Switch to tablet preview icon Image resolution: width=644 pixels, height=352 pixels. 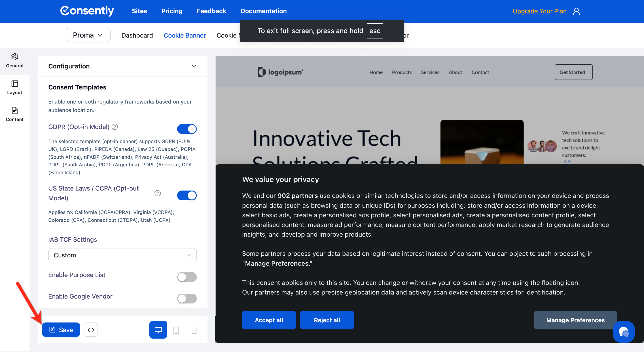tap(176, 330)
